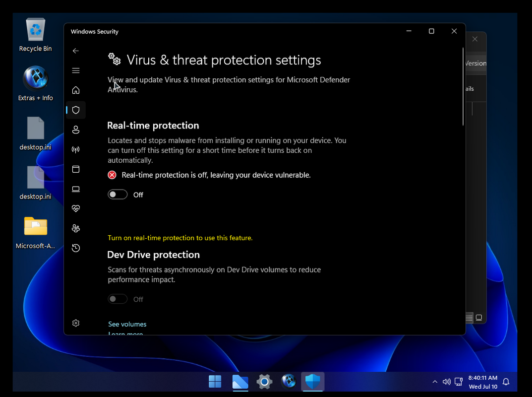Open the globe app icon in taskbar
This screenshot has height=397, width=532.
click(289, 382)
